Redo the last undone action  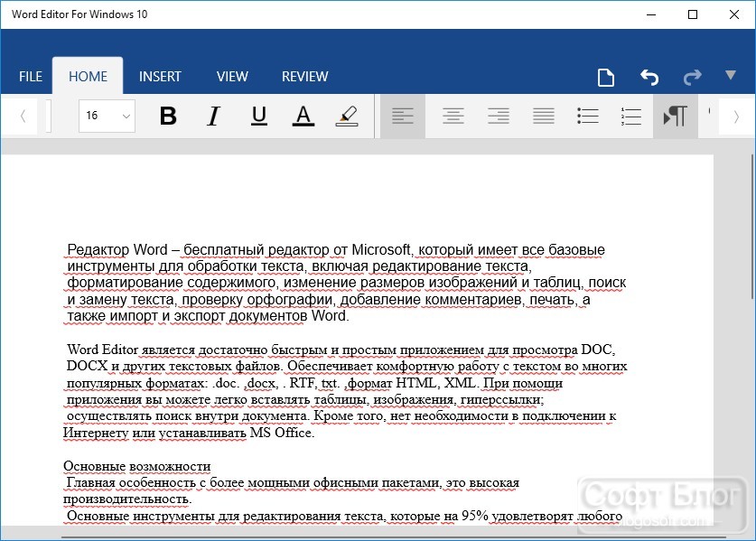pyautogui.click(x=693, y=77)
